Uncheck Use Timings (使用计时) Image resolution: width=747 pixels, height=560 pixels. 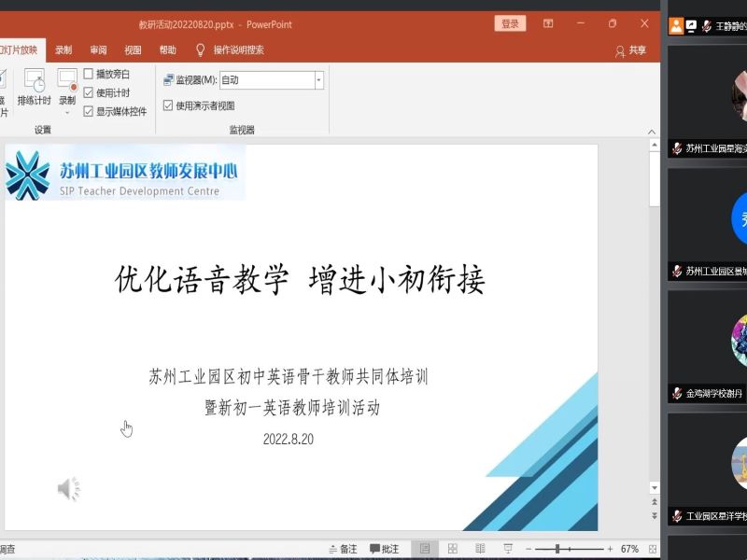click(89, 92)
